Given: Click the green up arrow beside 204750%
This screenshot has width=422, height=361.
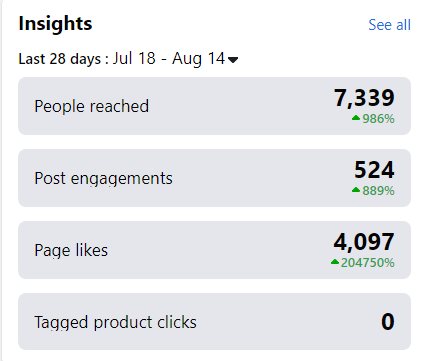Looking at the screenshot, I should (x=335, y=262).
